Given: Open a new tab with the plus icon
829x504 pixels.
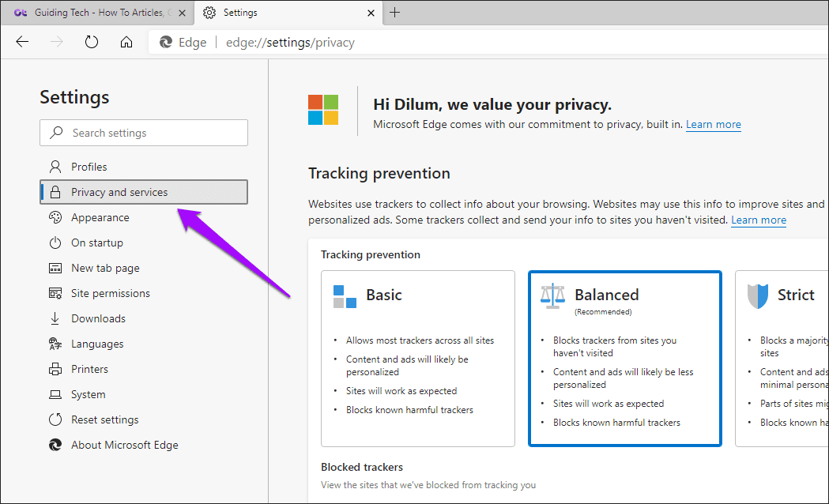Looking at the screenshot, I should click(x=394, y=13).
